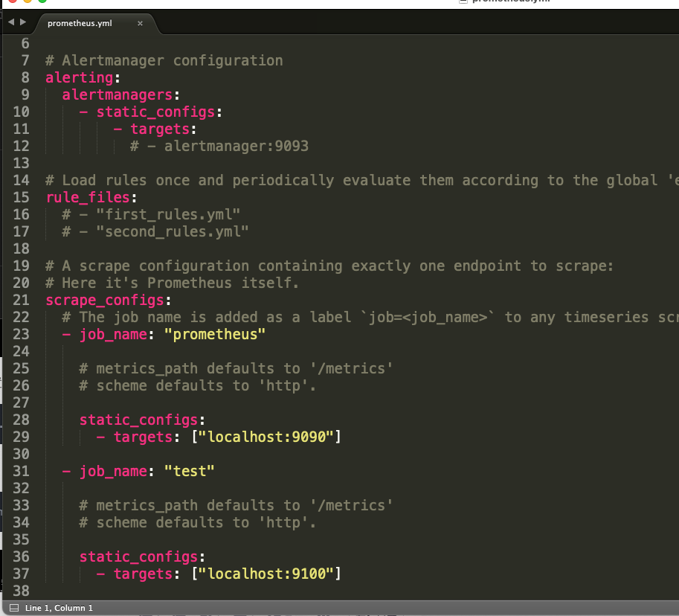
Task: Click 'targets' key on line 11
Action: point(160,129)
